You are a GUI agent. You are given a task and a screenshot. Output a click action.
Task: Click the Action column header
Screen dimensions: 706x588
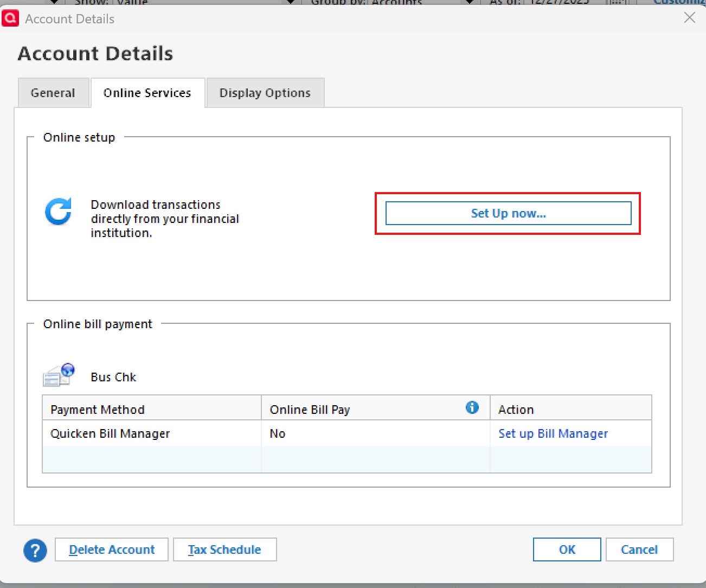(516, 410)
